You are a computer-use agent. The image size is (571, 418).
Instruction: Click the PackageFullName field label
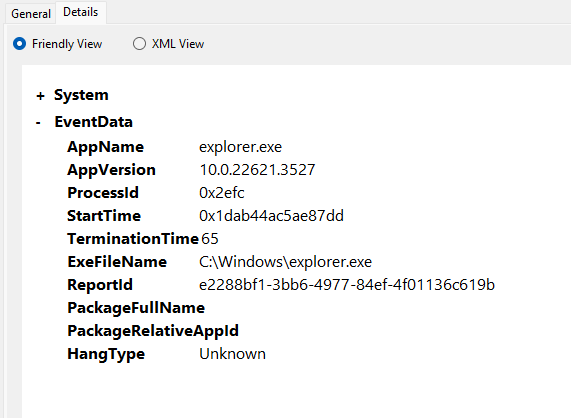(136, 308)
